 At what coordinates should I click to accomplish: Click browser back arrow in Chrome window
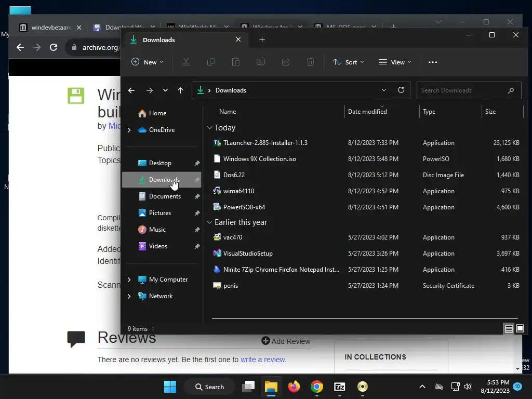tap(20, 47)
